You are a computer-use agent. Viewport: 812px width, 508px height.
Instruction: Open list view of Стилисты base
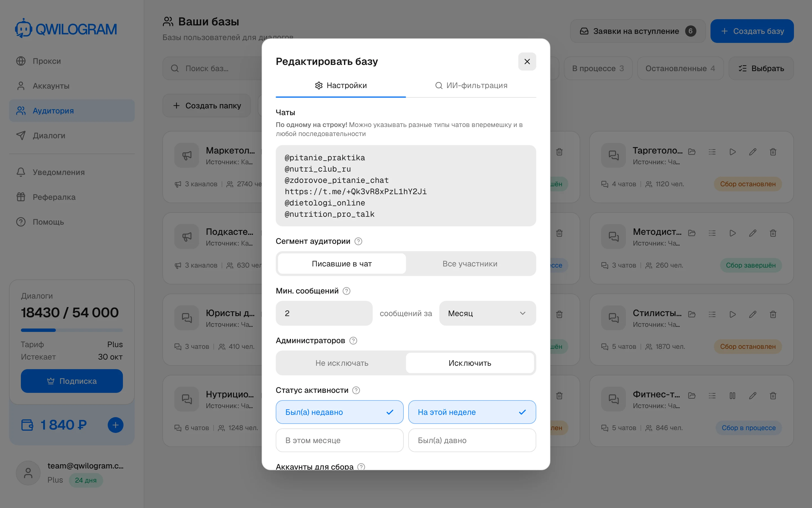[712, 314]
